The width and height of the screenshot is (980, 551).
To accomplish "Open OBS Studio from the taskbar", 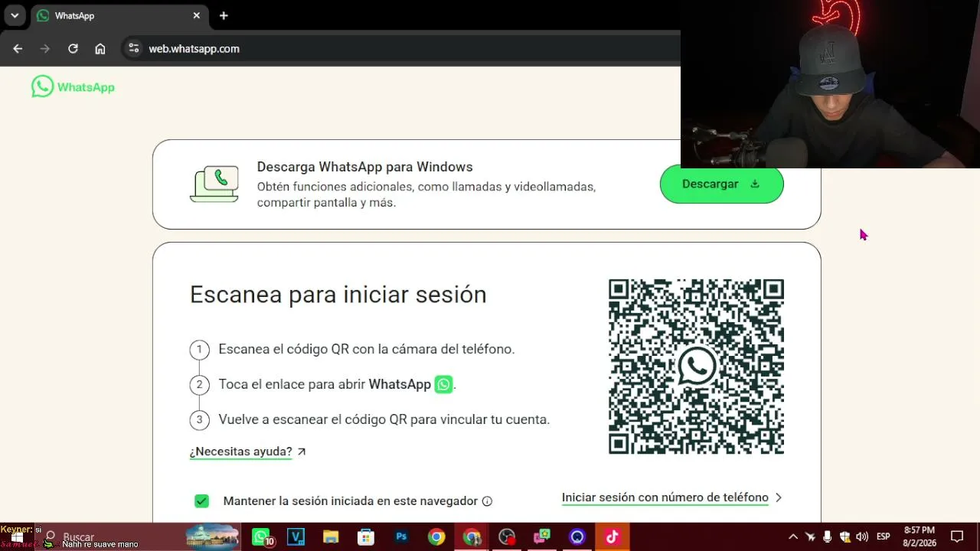I will (507, 537).
